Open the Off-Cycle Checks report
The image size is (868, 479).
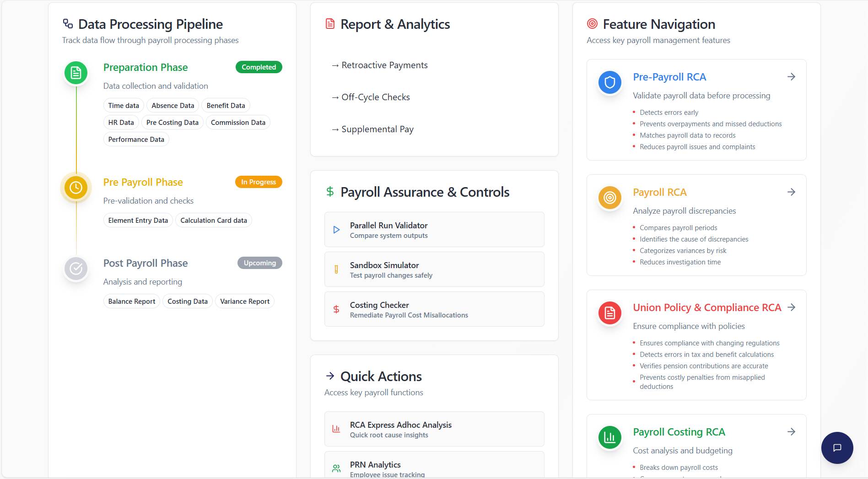[x=371, y=97]
